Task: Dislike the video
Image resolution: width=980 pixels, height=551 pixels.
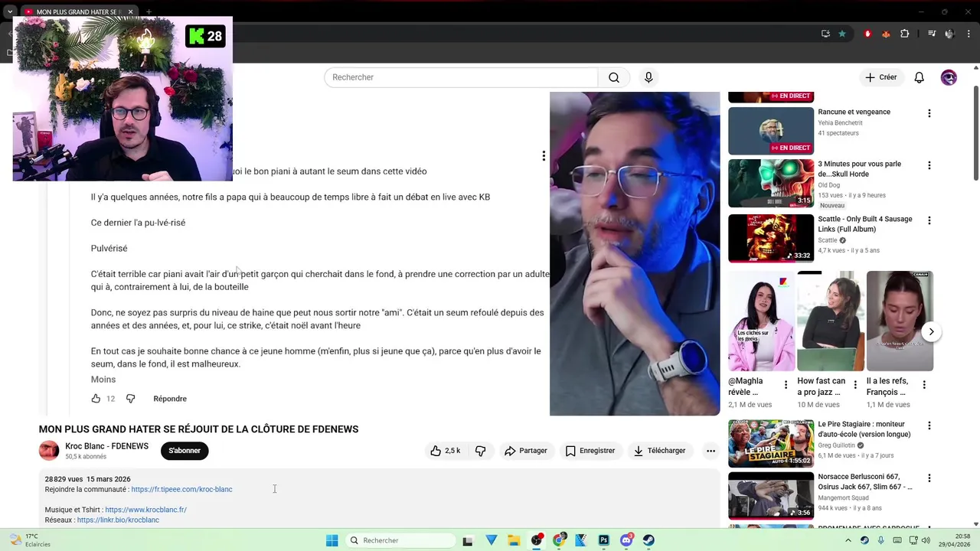Action: pyautogui.click(x=481, y=451)
